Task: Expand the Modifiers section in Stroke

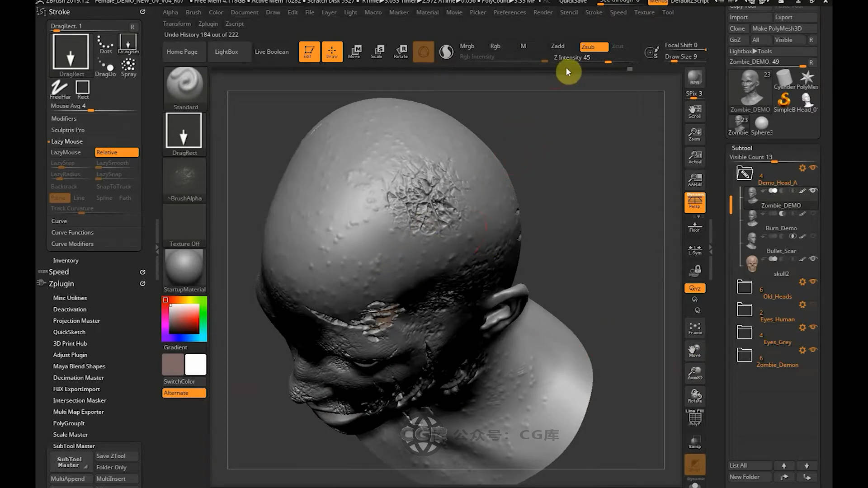Action: pos(64,118)
